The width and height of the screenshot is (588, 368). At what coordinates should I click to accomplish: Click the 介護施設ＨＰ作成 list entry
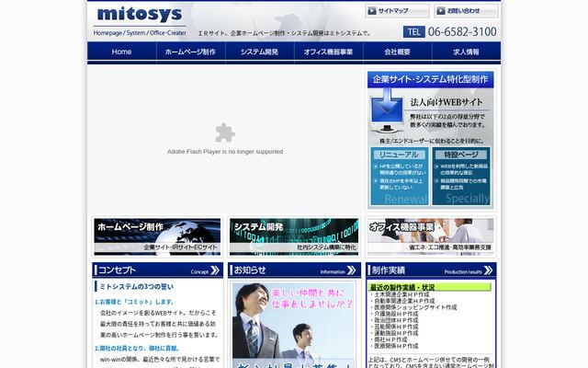[394, 314]
